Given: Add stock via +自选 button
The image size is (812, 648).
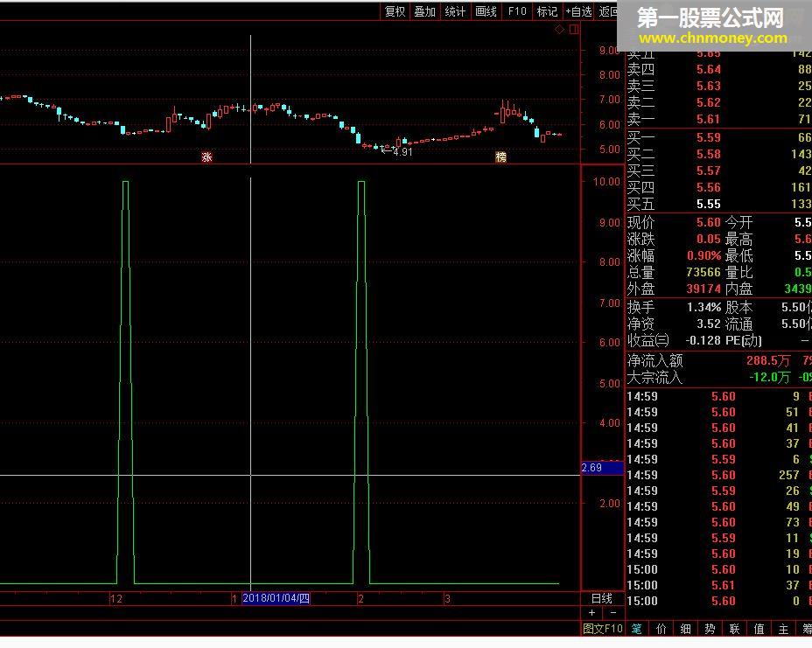Looking at the screenshot, I should tap(578, 11).
